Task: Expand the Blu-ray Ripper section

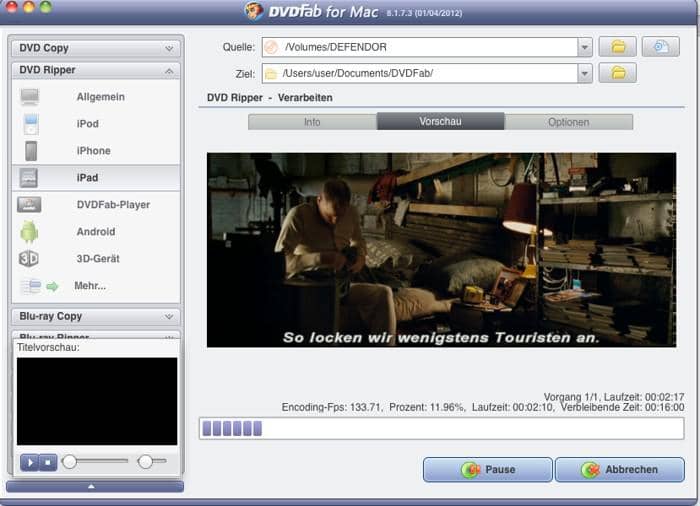Action: pos(96,335)
